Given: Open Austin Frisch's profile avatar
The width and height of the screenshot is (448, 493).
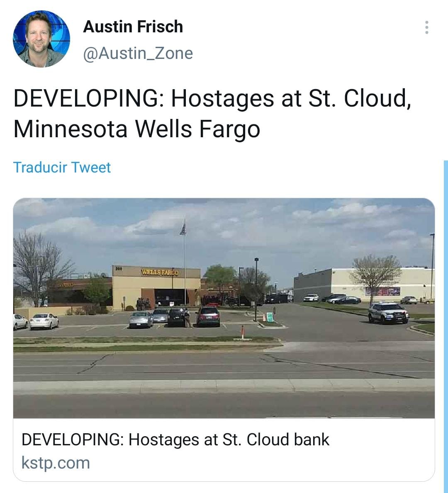Looking at the screenshot, I should (x=41, y=39).
